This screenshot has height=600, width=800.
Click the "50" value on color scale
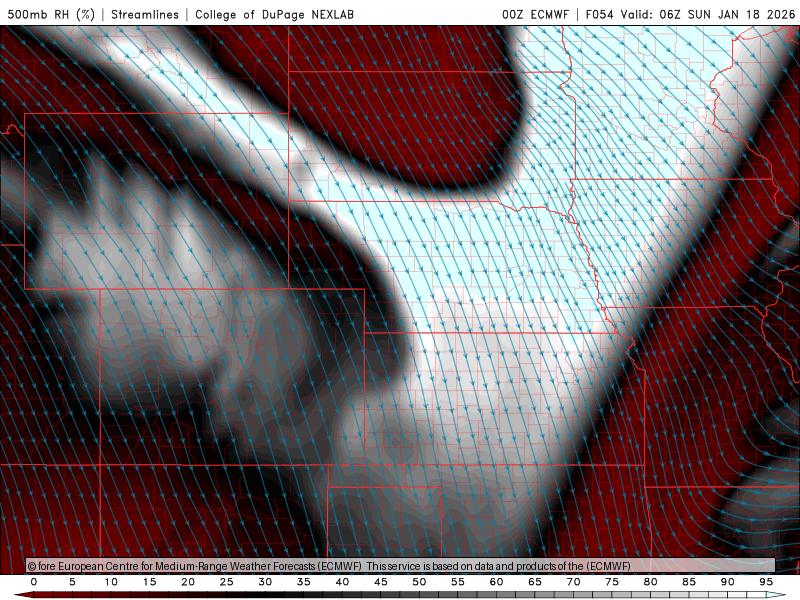pos(419,582)
